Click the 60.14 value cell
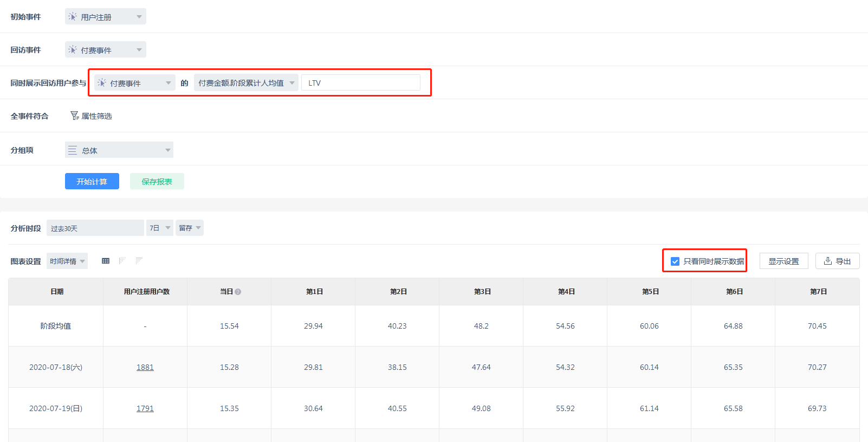Image resolution: width=868 pixels, height=442 pixels. [650, 367]
